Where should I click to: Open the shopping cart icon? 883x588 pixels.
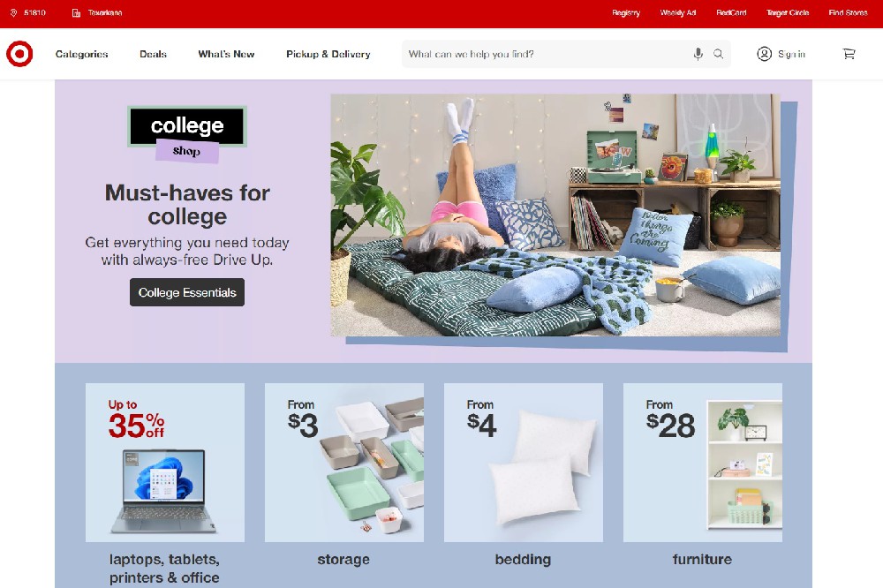point(849,54)
